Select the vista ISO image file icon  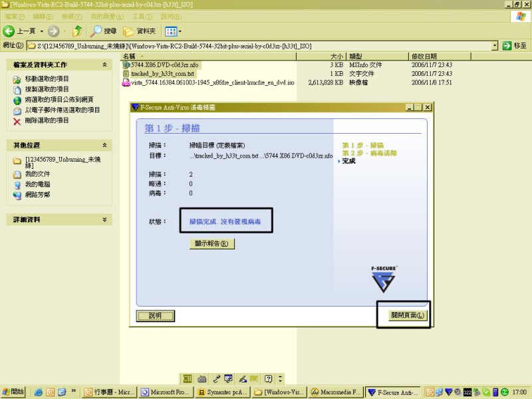coord(126,82)
